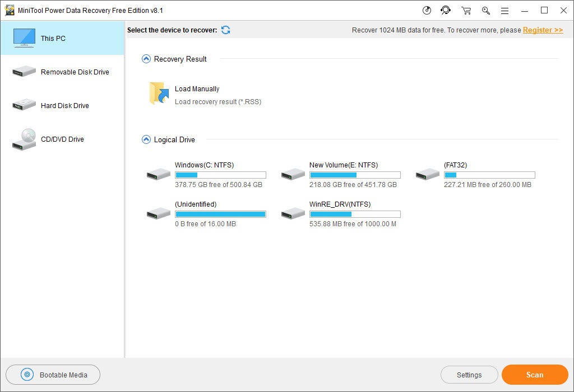Click the bootable disc icon in title bar
Image resolution: width=574 pixels, height=392 pixels.
pyautogui.click(x=427, y=11)
